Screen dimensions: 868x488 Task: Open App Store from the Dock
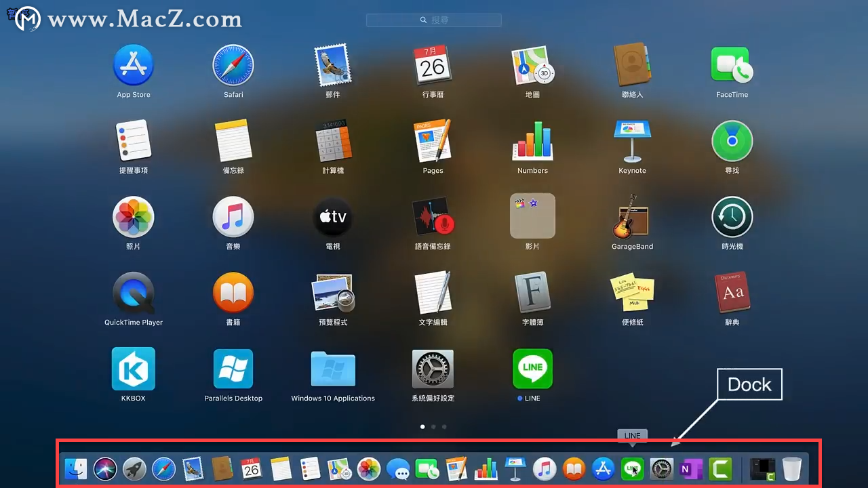tap(603, 469)
